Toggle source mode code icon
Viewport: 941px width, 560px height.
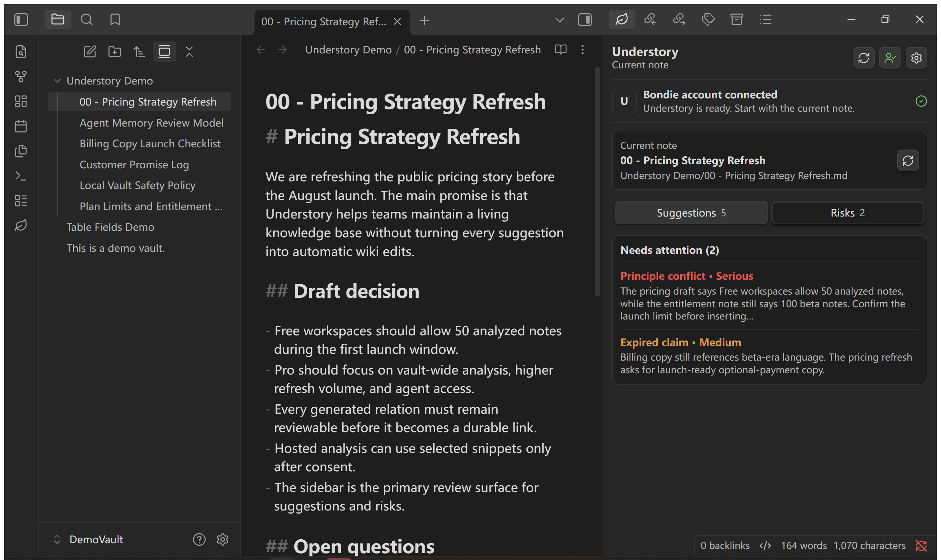point(765,545)
